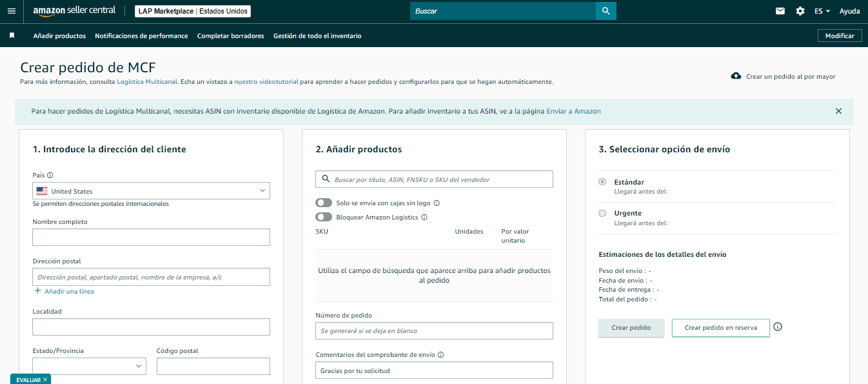This screenshot has height=384, width=868.
Task: Click the Fecha de entrega estimate line
Action: click(629, 290)
